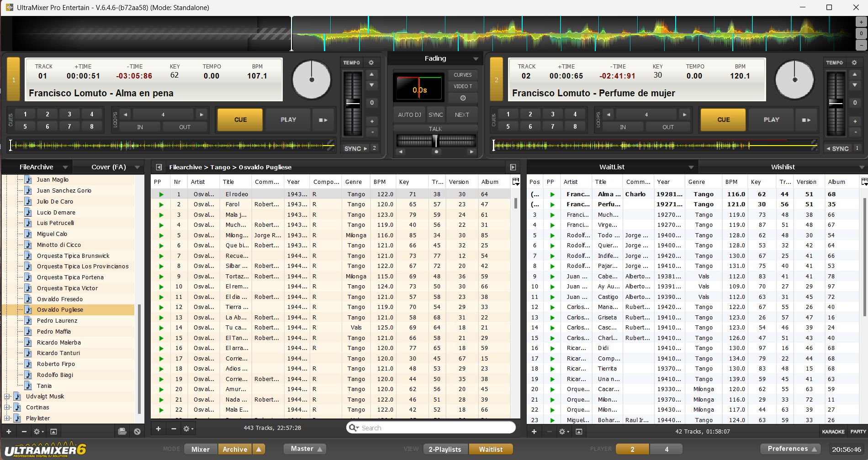Open deck 1 tempo settings gear
Image resolution: width=868 pixels, height=460 pixels.
(x=371, y=63)
